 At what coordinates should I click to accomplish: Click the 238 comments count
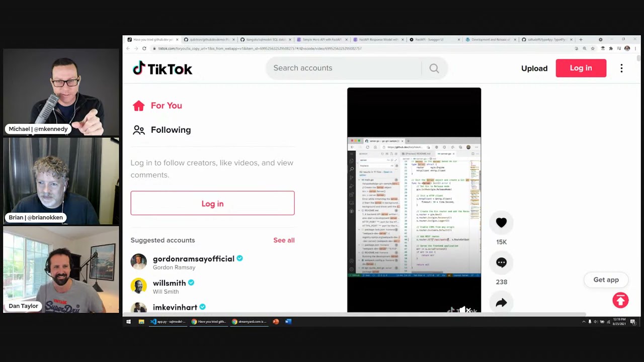tap(501, 283)
